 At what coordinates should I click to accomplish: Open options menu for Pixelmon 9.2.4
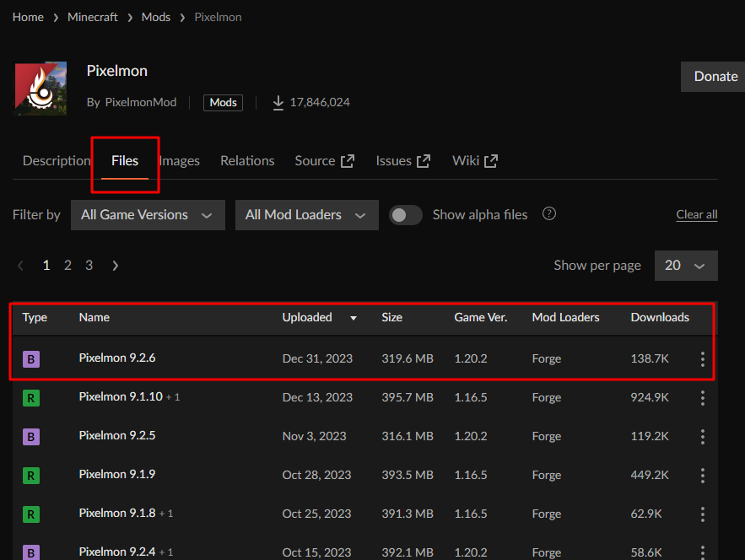pos(702,552)
